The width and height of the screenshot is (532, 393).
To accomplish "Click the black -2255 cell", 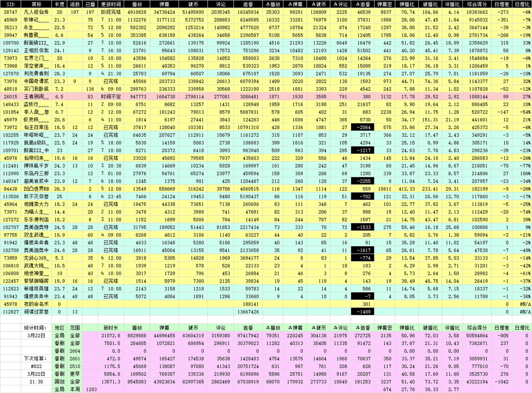I will [x=363, y=181].
